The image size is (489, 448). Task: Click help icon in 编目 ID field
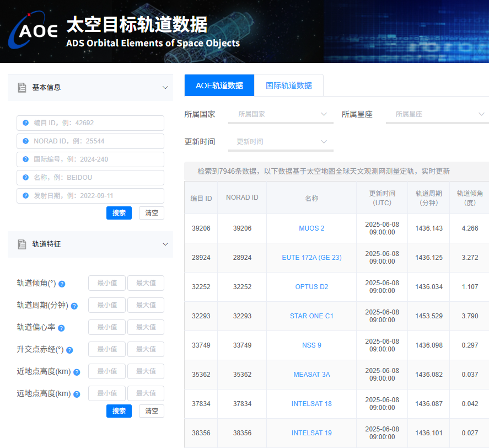coord(25,122)
